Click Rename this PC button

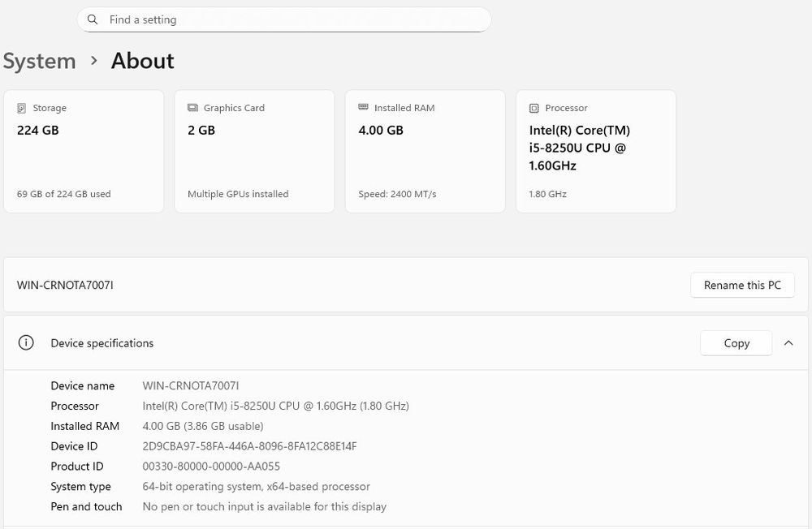pos(742,285)
